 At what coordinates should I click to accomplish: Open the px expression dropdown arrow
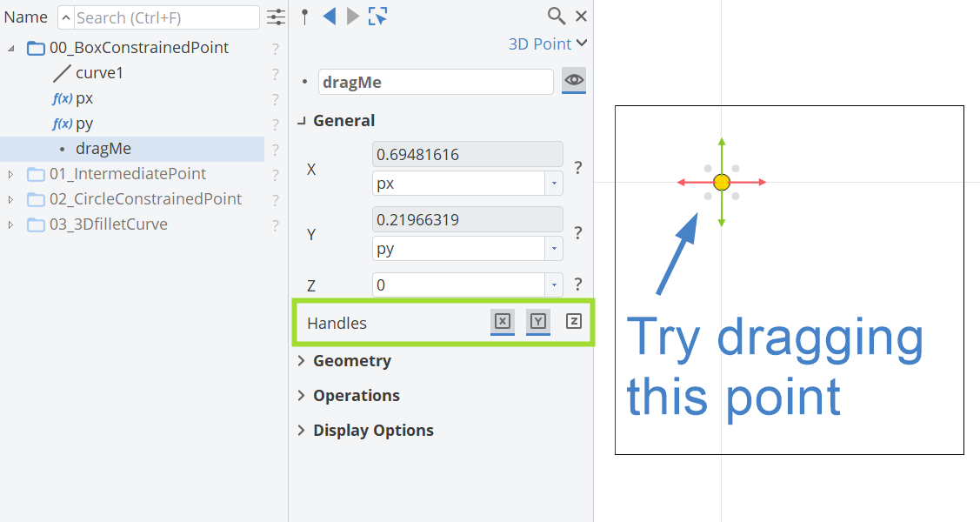pyautogui.click(x=553, y=184)
